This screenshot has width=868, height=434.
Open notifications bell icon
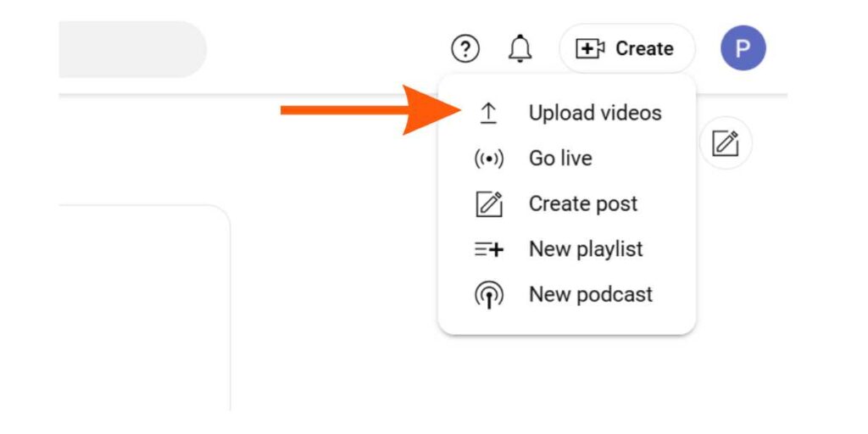click(x=520, y=48)
